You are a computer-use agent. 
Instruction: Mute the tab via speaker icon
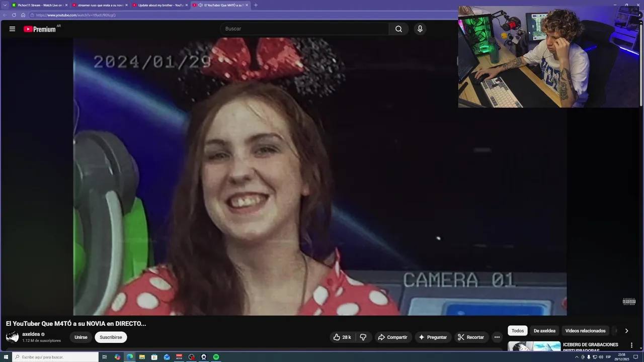pos(200,5)
